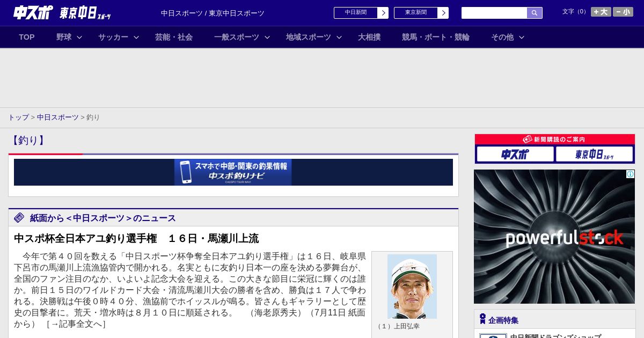Expand chevron next to 一般スポーツ
Image resolution: width=644 pixels, height=338 pixels.
click(x=267, y=37)
